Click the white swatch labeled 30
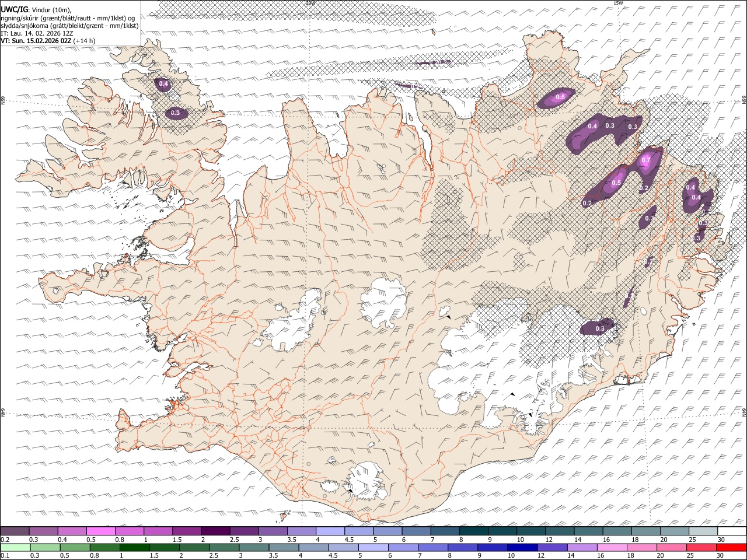The width and height of the screenshot is (747, 560). [731, 531]
